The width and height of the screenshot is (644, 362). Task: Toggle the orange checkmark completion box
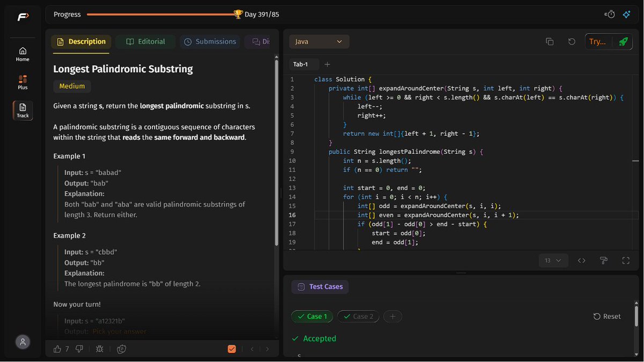coord(232,349)
